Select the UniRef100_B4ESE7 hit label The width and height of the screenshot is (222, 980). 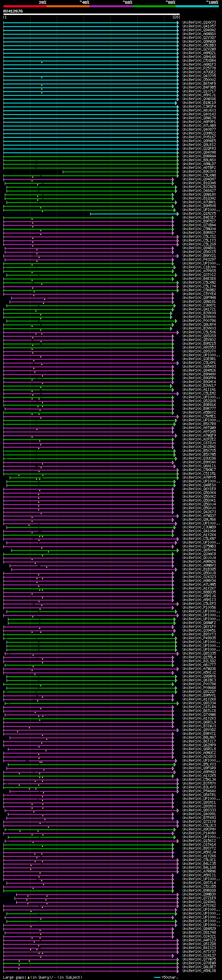(199, 218)
